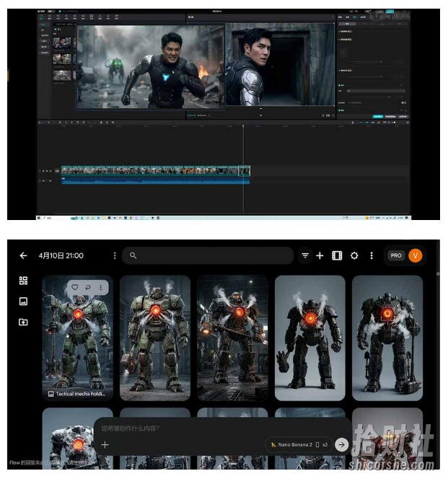Open the three-dot menu beside the project date

(x=115, y=255)
